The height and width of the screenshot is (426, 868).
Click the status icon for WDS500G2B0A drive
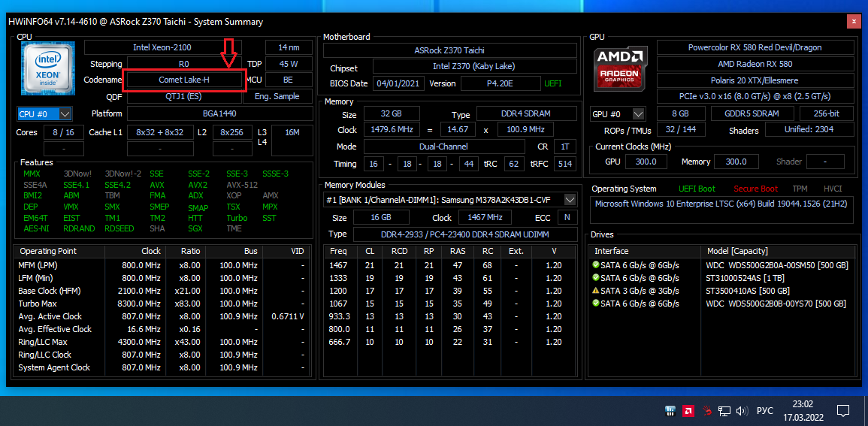pos(596,265)
